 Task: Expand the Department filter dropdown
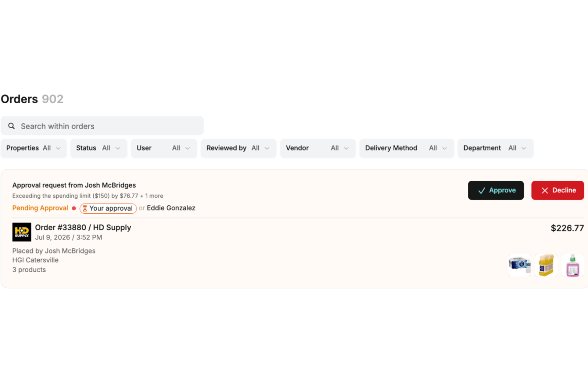[x=495, y=148]
